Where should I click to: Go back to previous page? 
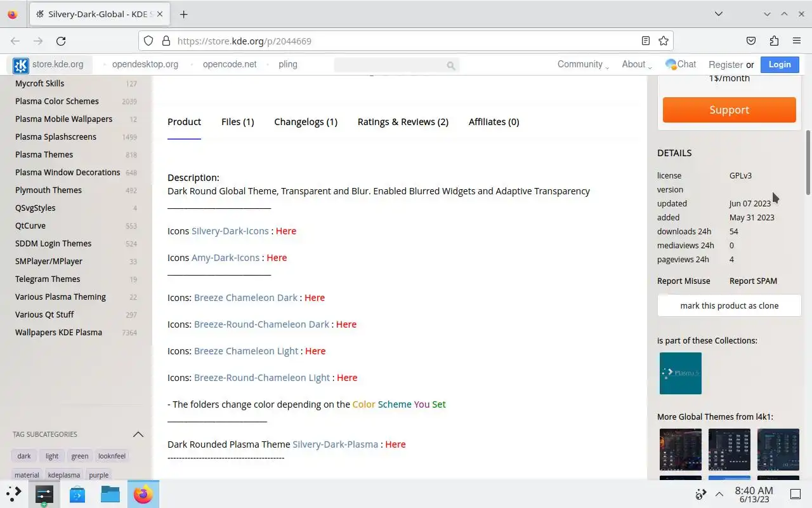click(x=15, y=41)
